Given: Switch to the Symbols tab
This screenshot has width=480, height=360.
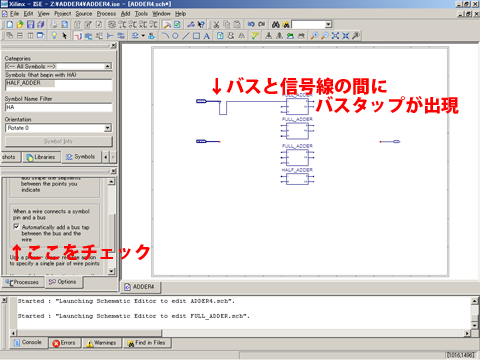Looking at the screenshot, I should tap(81, 157).
